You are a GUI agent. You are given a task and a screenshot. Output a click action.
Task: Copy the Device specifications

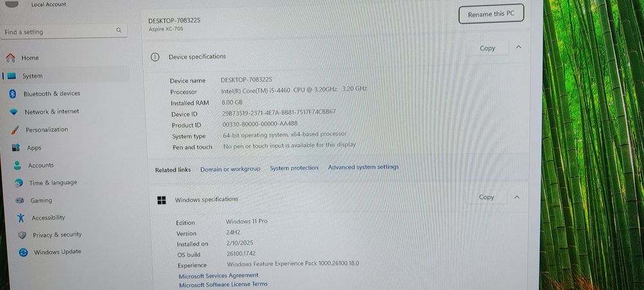(x=488, y=48)
